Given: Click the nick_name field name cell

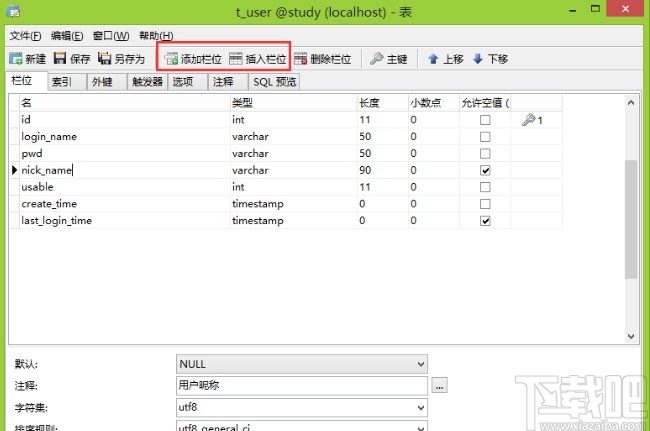Looking at the screenshot, I should pyautogui.click(x=125, y=170).
